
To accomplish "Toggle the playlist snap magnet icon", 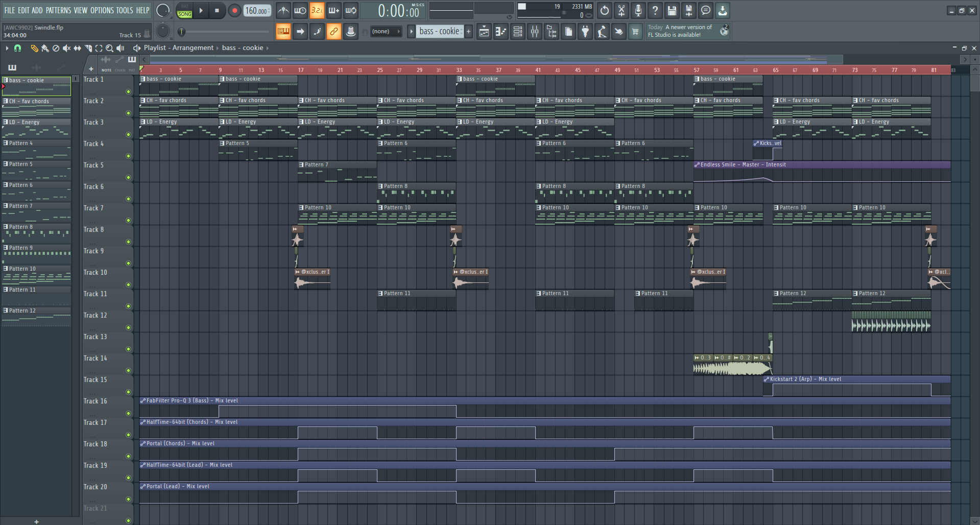I will [x=17, y=48].
